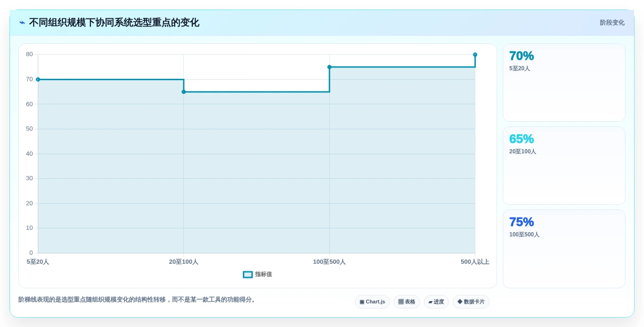Open the 70% 5至20人 stat card
Screen dimensions: 644x327
click(564, 83)
